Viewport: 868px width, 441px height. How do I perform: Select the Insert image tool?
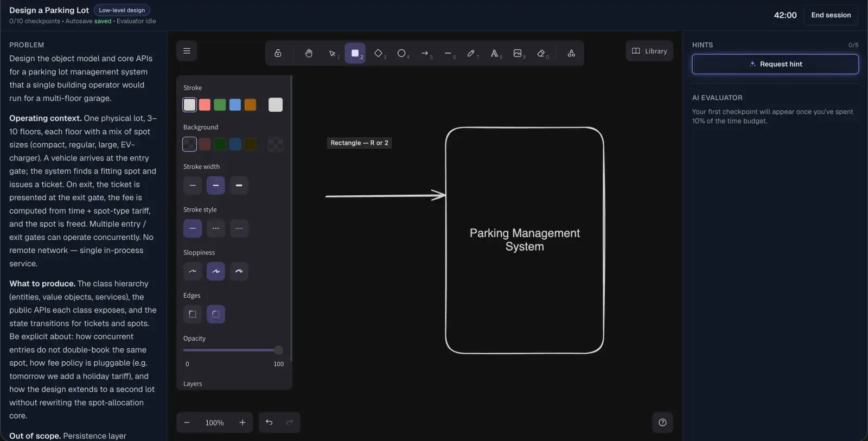pyautogui.click(x=518, y=53)
